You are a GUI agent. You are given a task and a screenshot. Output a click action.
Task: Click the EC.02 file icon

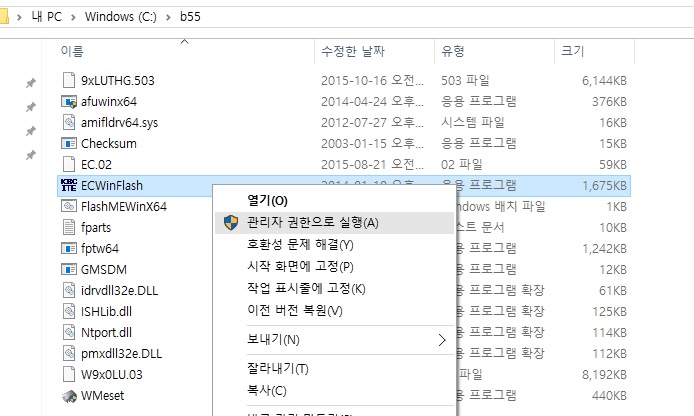(69, 165)
